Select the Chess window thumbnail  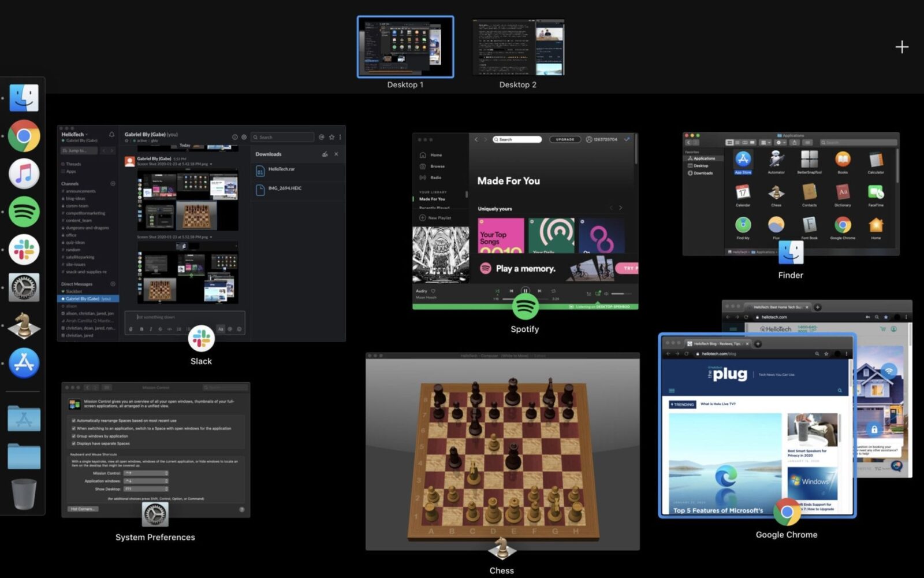point(502,451)
